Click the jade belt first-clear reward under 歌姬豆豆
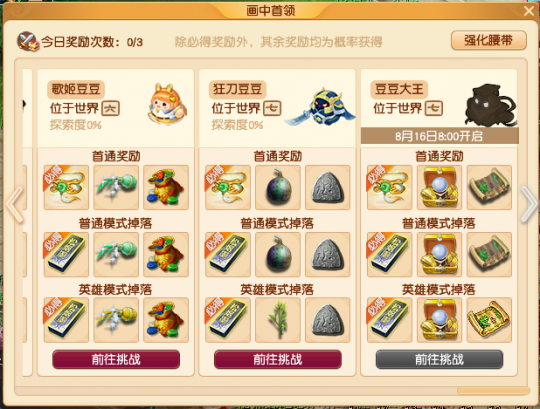This screenshot has height=409, width=540. click(66, 187)
